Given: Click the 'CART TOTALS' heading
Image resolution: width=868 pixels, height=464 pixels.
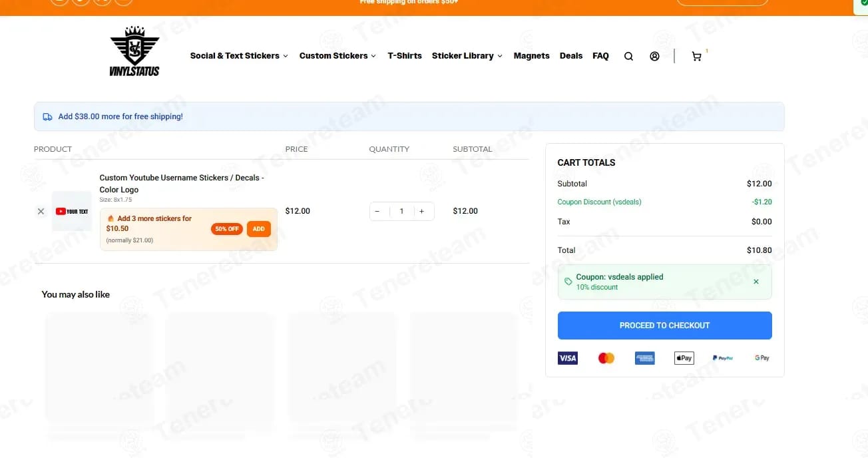Looking at the screenshot, I should click(x=586, y=162).
